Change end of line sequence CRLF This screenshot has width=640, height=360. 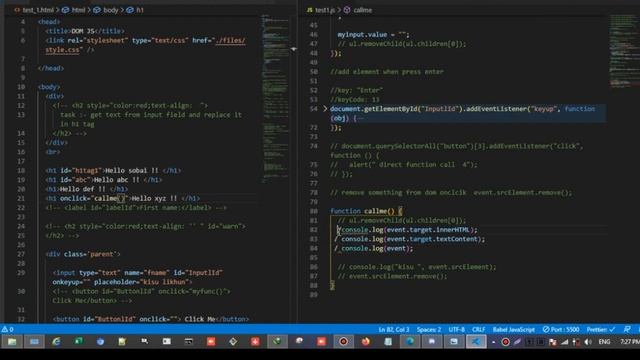click(x=478, y=329)
